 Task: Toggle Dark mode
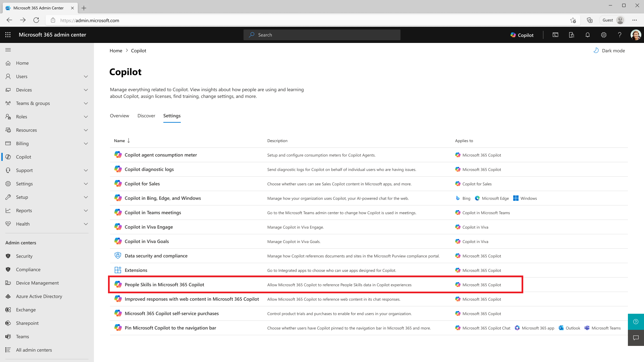[609, 51]
